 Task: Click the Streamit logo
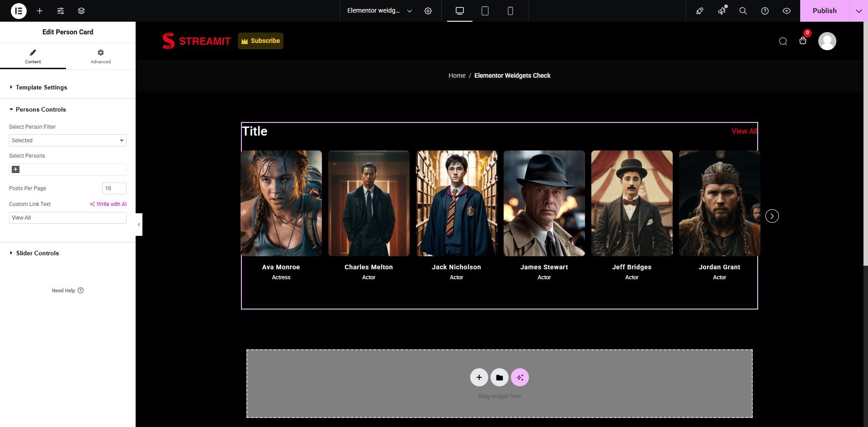pyautogui.click(x=197, y=41)
